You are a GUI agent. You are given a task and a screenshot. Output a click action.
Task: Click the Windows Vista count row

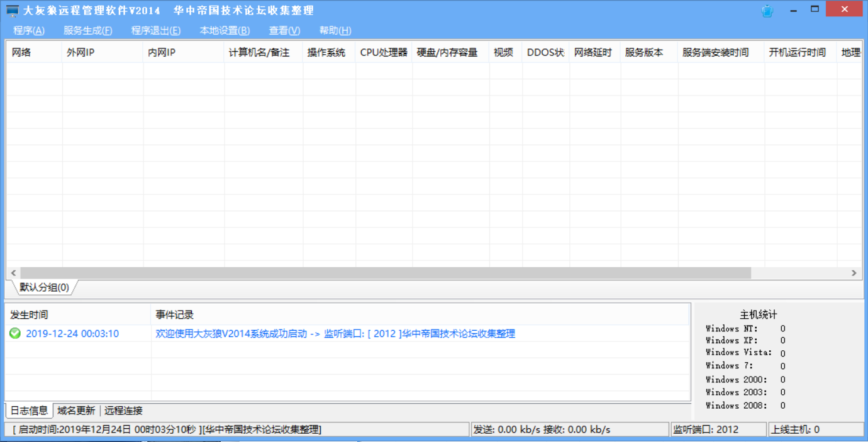745,353
